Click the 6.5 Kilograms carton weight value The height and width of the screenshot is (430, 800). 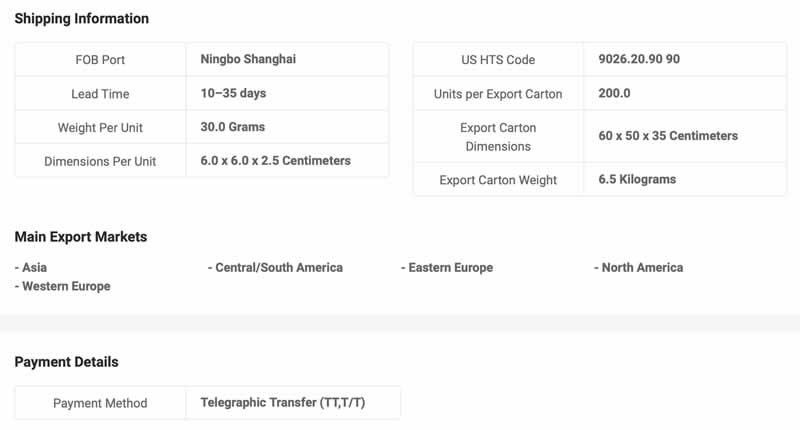(x=637, y=180)
